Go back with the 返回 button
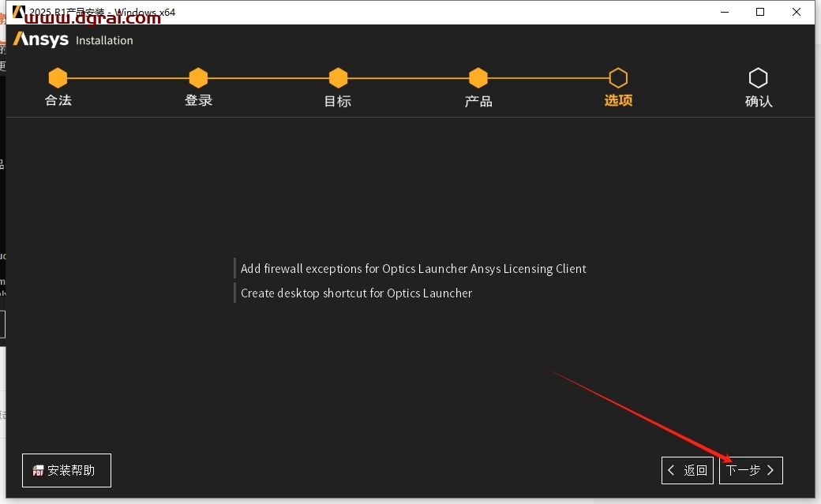Image resolution: width=821 pixels, height=504 pixels. click(688, 471)
